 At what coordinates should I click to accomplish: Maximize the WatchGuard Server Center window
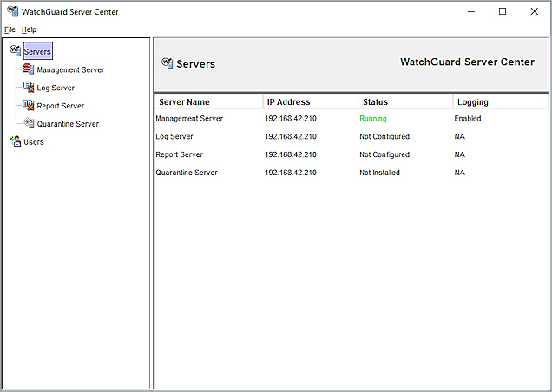[503, 12]
